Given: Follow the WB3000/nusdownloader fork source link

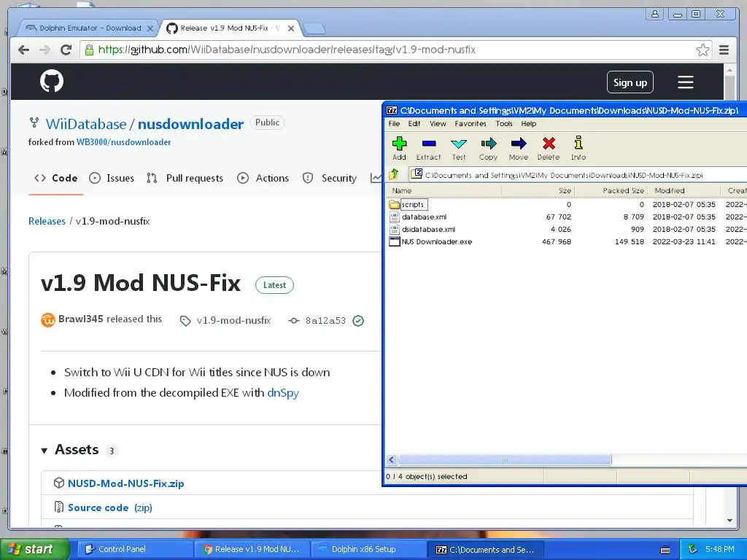Looking at the screenshot, I should (x=123, y=142).
